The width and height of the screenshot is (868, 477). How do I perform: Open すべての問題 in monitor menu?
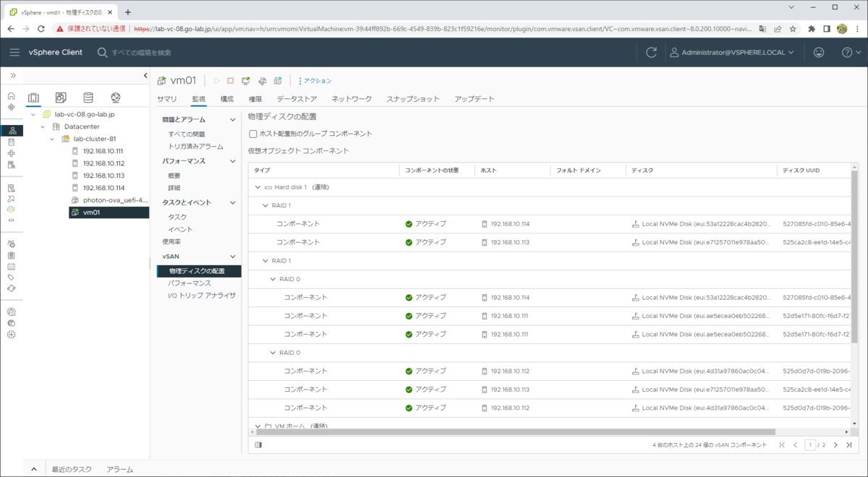pos(187,134)
